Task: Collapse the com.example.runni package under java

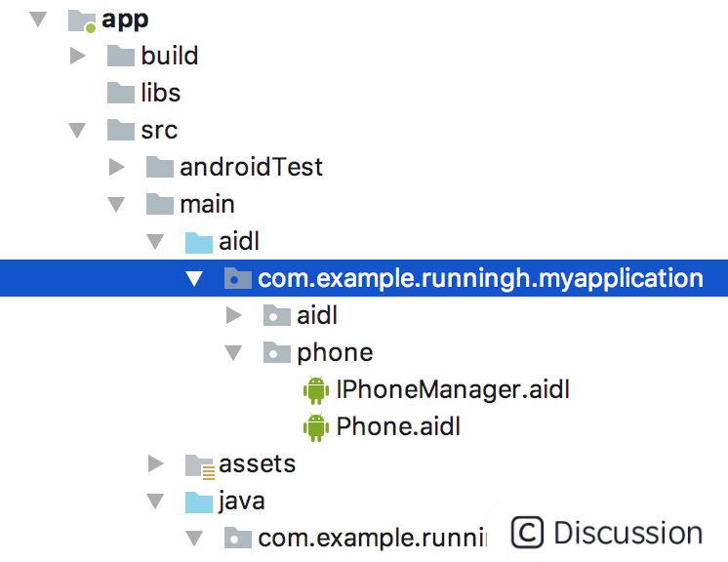Action: coord(194,539)
